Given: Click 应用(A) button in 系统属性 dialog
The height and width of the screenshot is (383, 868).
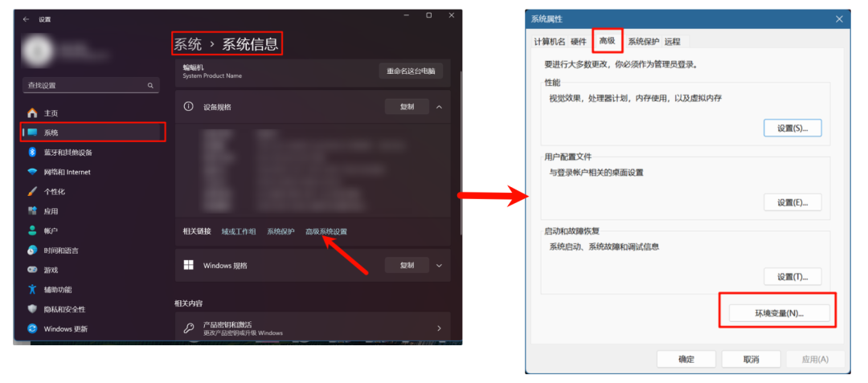Looking at the screenshot, I should coord(816,359).
